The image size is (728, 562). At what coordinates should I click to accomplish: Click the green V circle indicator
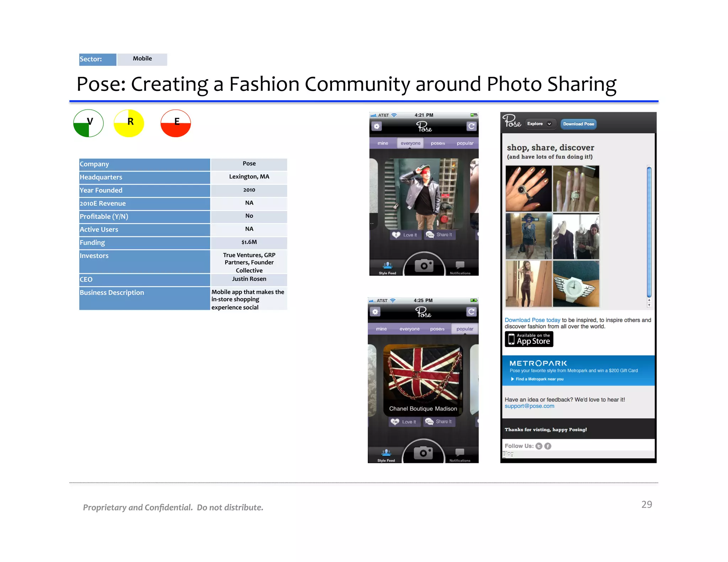coord(88,123)
